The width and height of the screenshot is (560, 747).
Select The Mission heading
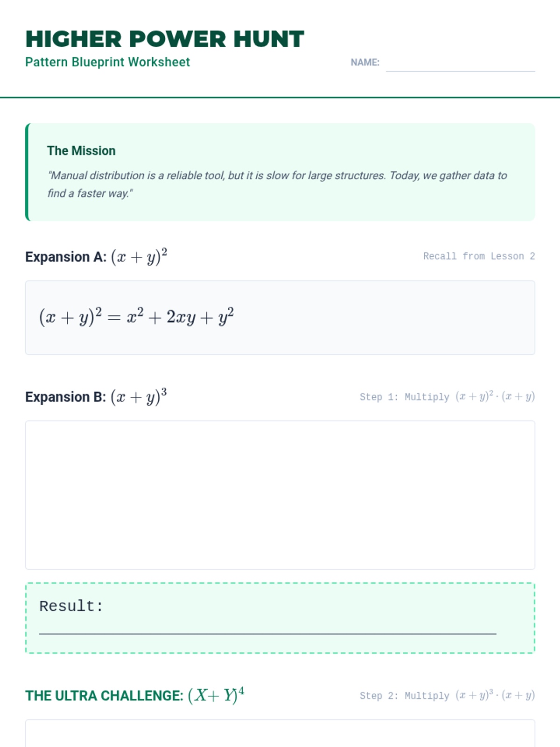(x=81, y=151)
